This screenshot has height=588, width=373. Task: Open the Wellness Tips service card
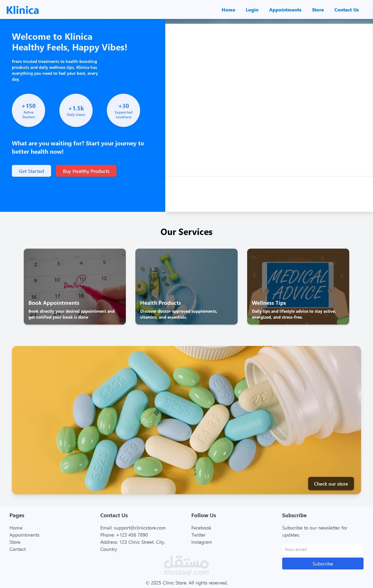tap(298, 286)
